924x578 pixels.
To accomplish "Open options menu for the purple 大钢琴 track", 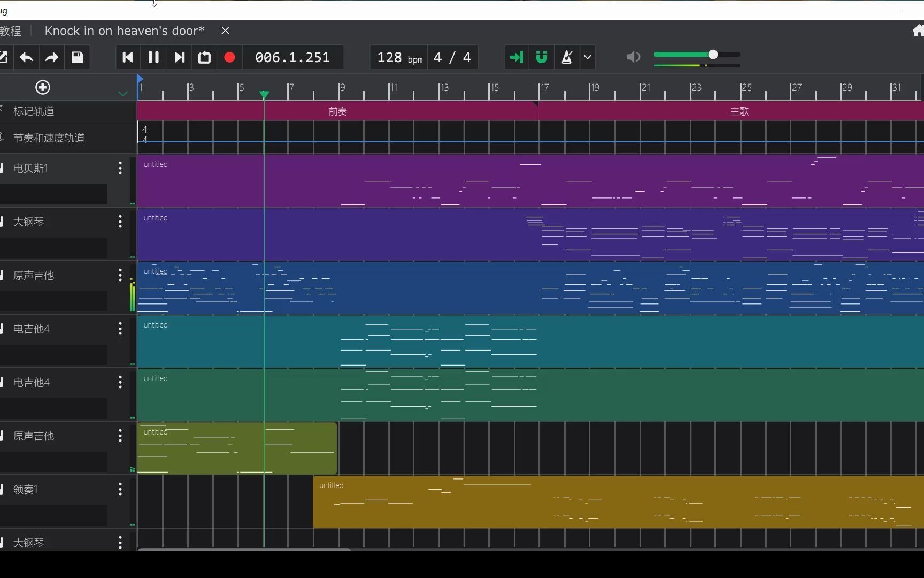I will pos(120,222).
